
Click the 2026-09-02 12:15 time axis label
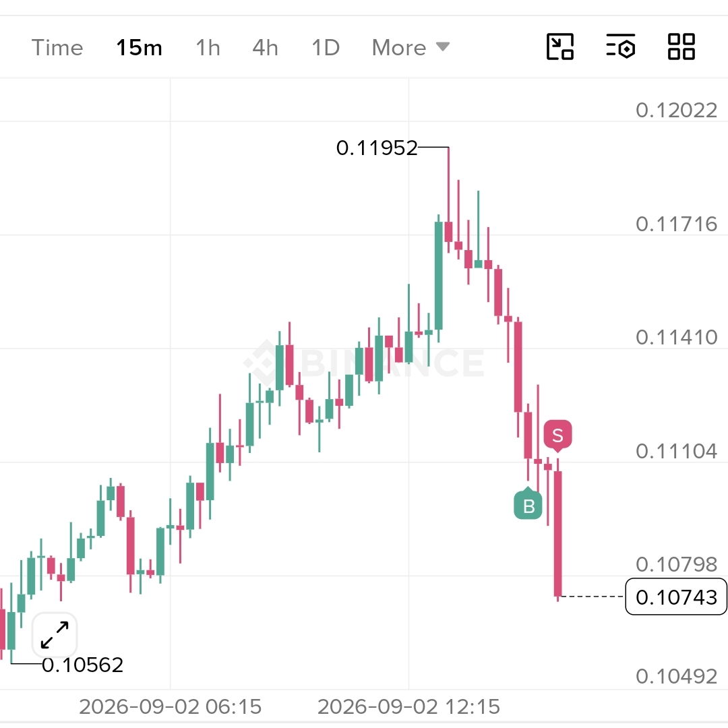(408, 706)
